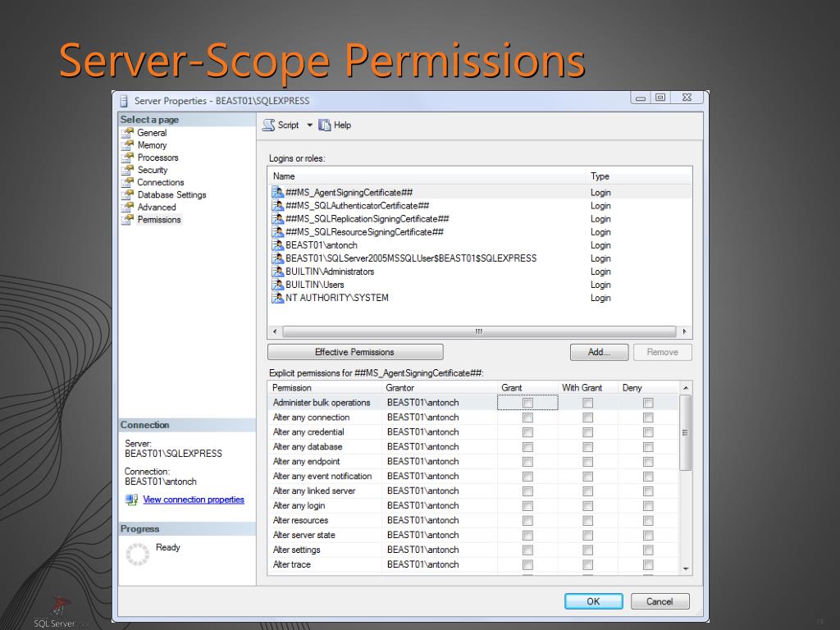This screenshot has width=840, height=630.
Task: Select the Alter resources permission row
Action: [x=473, y=520]
